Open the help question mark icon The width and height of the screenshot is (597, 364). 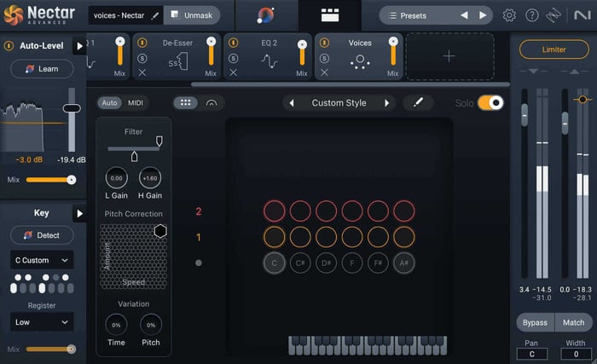click(532, 15)
